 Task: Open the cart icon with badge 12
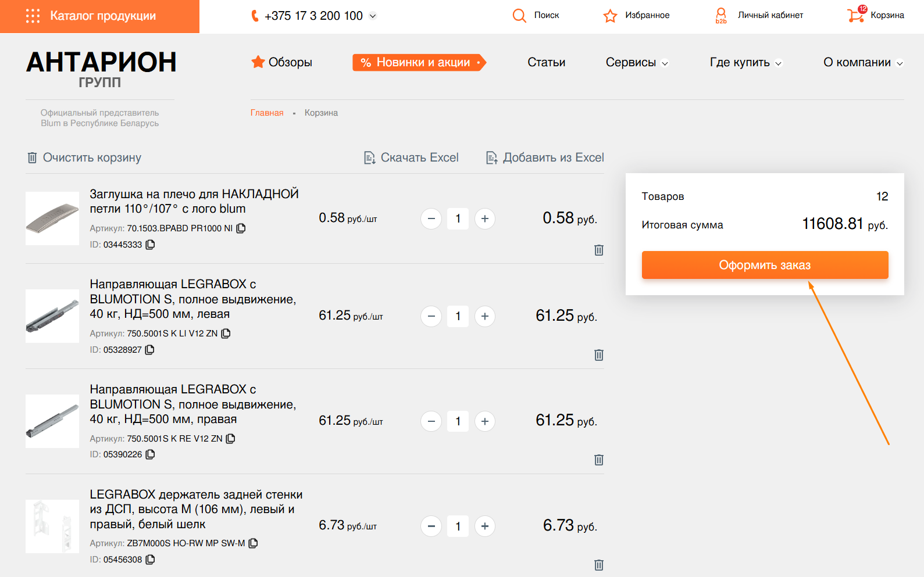point(857,15)
